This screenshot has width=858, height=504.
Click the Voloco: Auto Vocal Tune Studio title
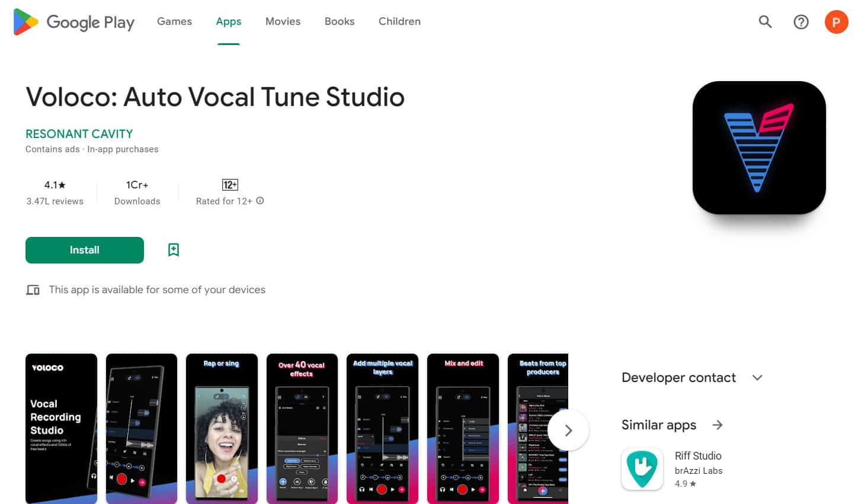point(215,97)
